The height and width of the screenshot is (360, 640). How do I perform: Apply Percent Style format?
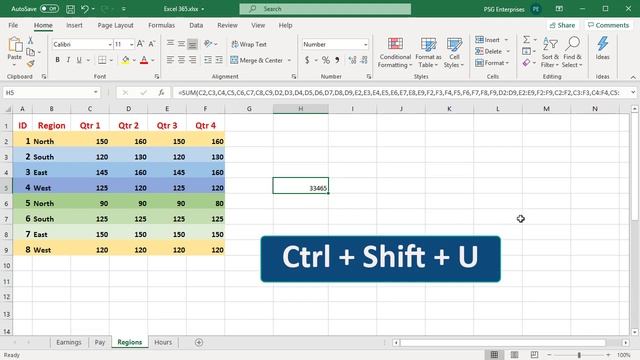pyautogui.click(x=325, y=60)
